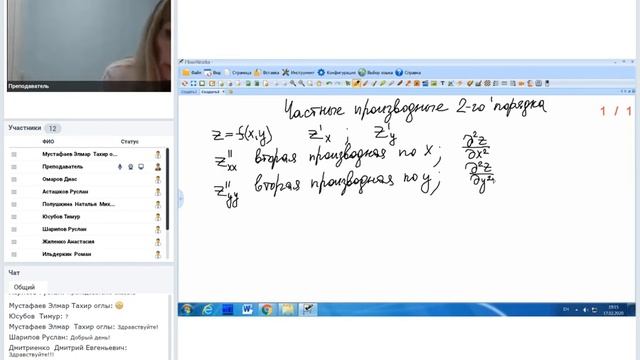640x360 pixels.
Task: Tick checkbox beside Полушкина Наталья
Action: point(14,204)
